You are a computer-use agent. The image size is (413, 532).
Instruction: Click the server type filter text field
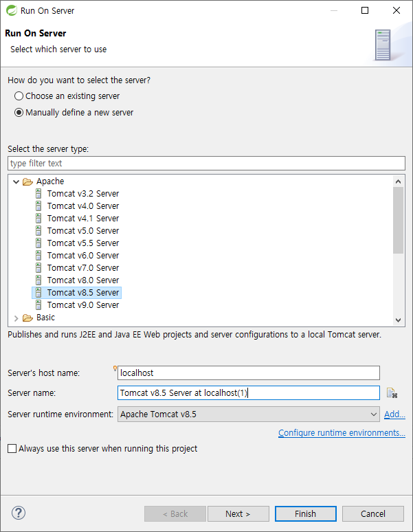(x=206, y=164)
